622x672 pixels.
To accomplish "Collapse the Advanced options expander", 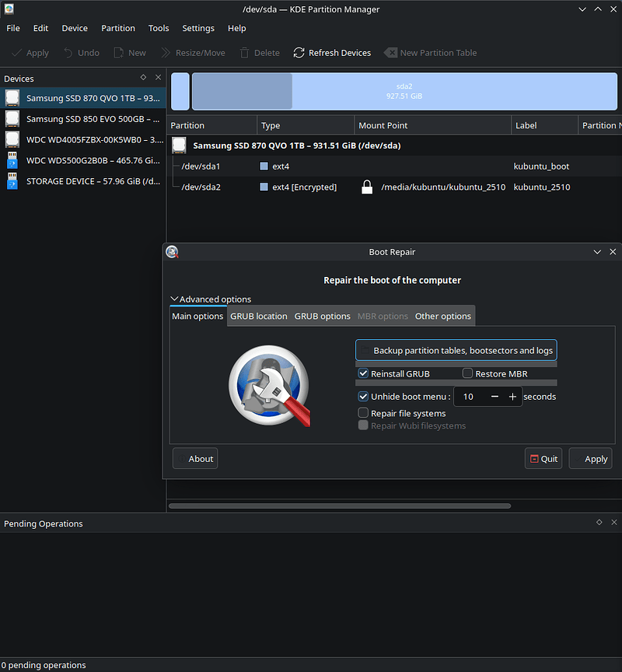I will tap(174, 299).
